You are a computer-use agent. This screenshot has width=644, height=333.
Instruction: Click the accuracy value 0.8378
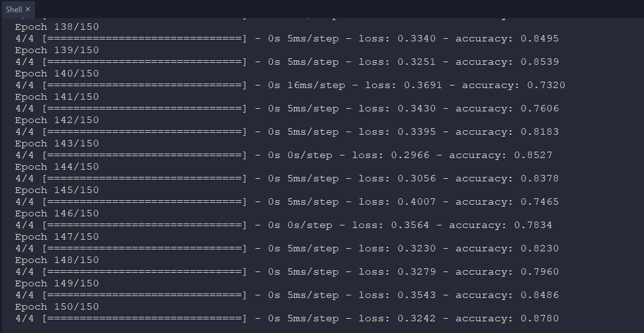[540, 179]
